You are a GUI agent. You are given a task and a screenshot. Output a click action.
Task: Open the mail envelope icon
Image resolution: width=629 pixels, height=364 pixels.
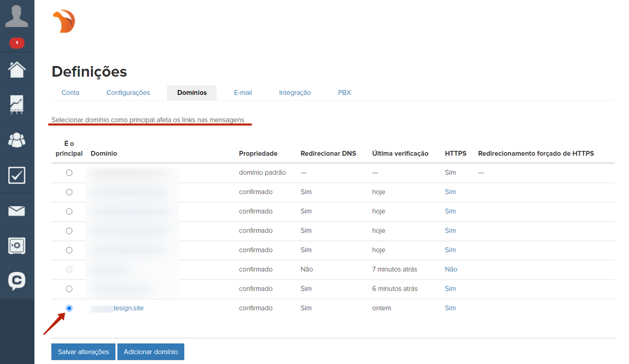[17, 211]
